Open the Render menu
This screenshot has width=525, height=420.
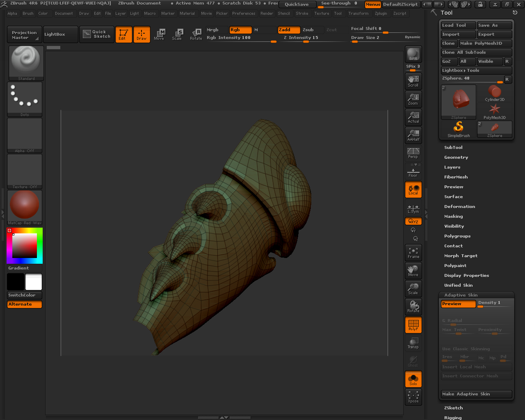click(267, 13)
